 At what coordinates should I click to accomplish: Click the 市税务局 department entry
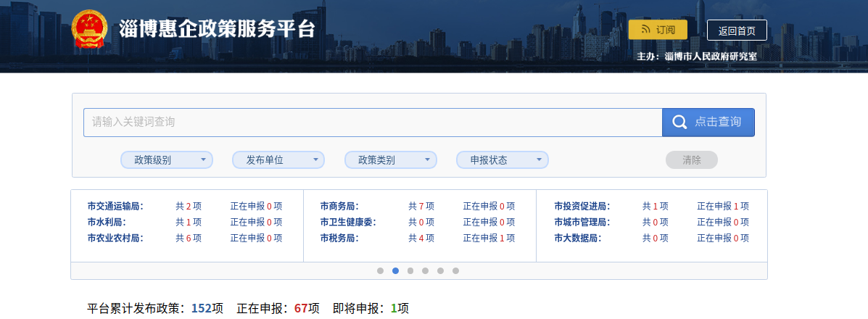click(x=339, y=238)
